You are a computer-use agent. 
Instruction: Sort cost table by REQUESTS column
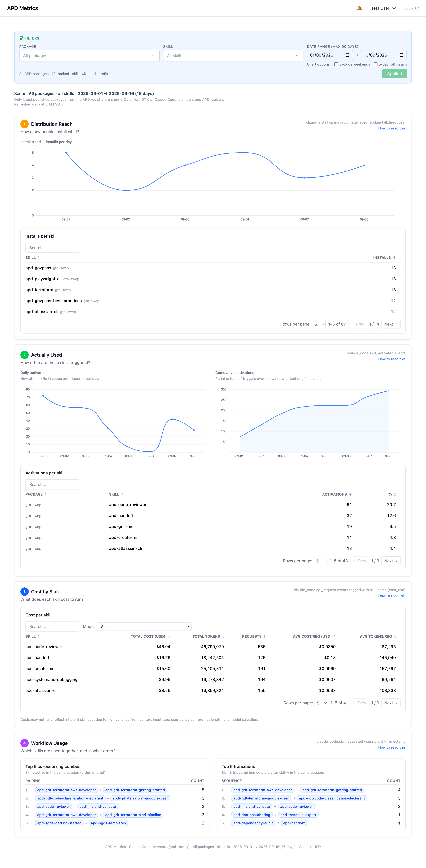[x=254, y=637]
